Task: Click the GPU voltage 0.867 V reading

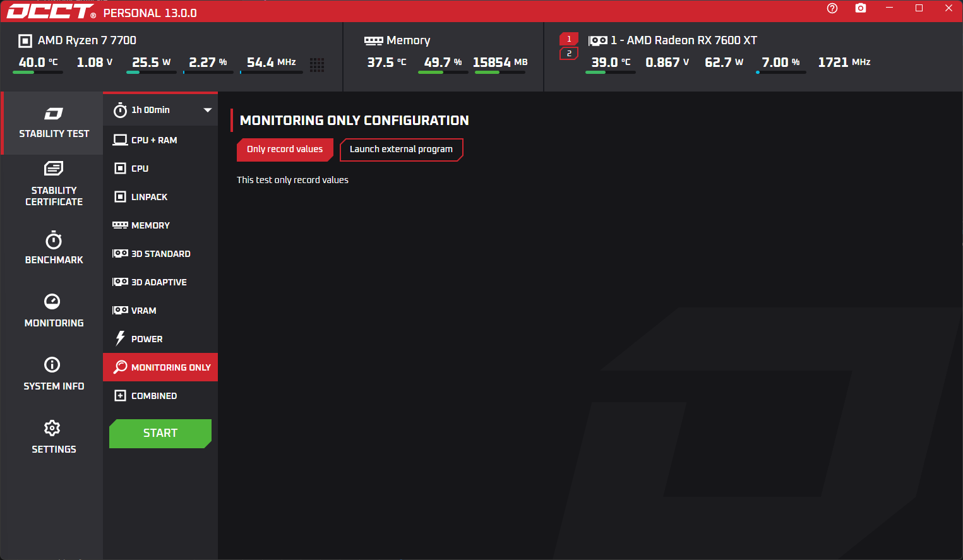Action: click(x=667, y=63)
